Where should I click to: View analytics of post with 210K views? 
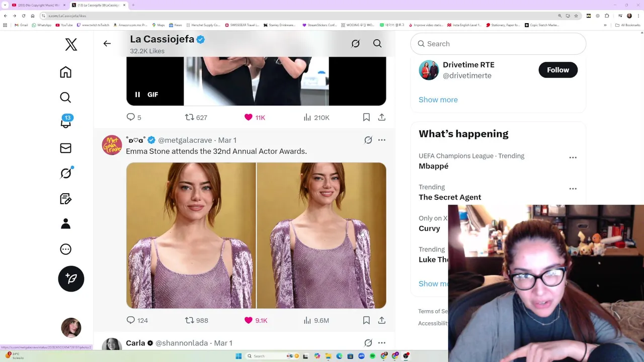[x=316, y=117]
